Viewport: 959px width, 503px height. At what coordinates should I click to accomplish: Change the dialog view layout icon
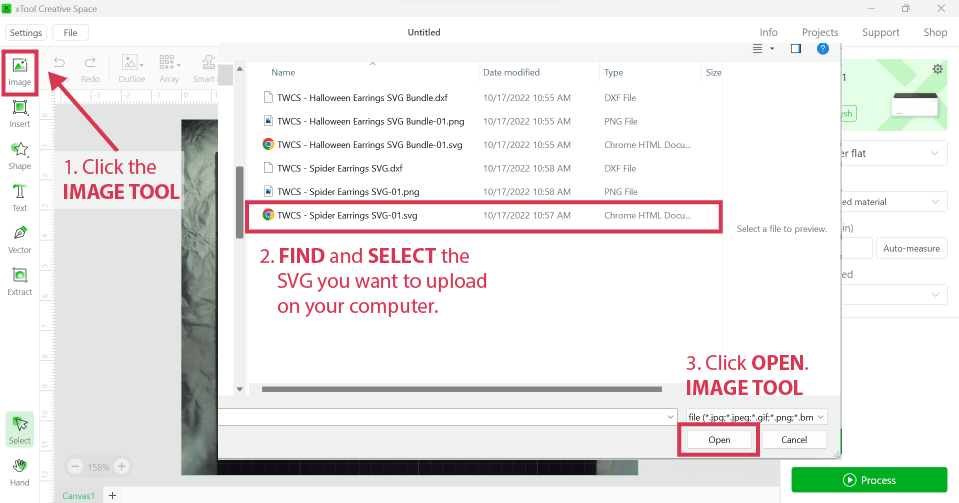tap(757, 48)
